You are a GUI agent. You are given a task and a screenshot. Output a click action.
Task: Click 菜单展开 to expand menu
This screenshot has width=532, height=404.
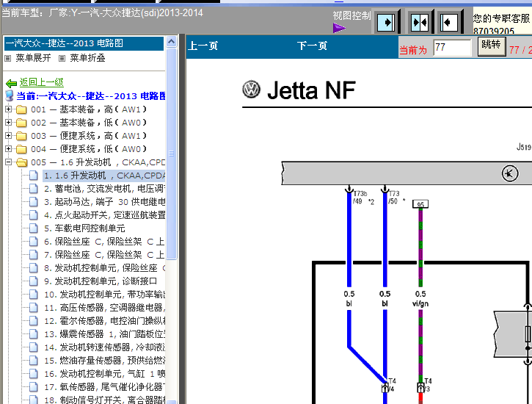pyautogui.click(x=33, y=58)
